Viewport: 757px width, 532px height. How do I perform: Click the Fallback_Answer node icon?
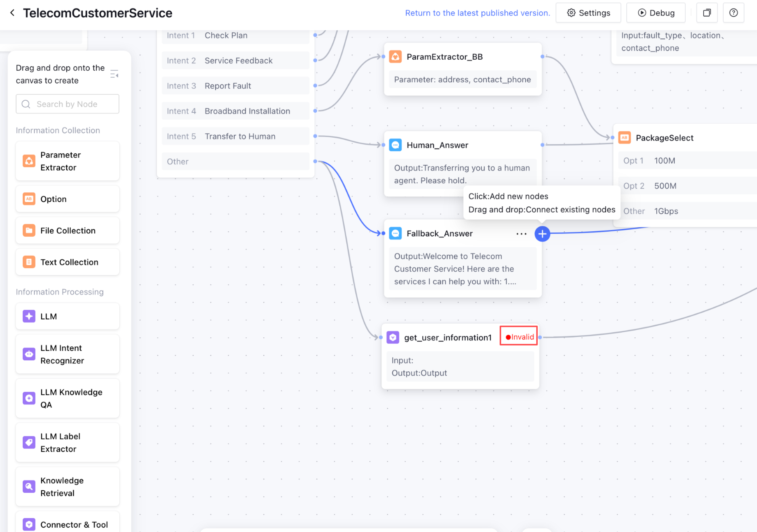[x=395, y=234]
